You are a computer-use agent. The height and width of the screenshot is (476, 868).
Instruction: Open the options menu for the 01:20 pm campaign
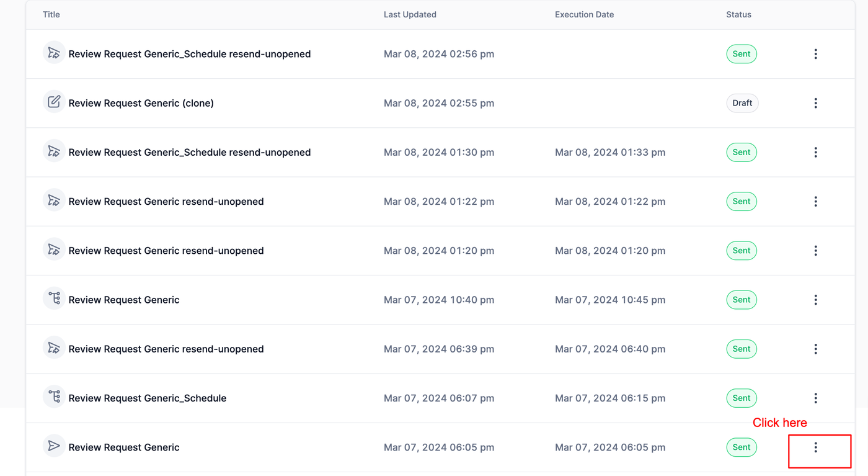pyautogui.click(x=815, y=251)
